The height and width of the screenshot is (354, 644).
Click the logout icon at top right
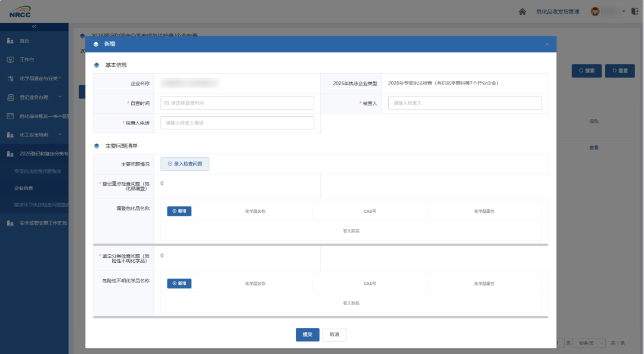pyautogui.click(x=635, y=11)
